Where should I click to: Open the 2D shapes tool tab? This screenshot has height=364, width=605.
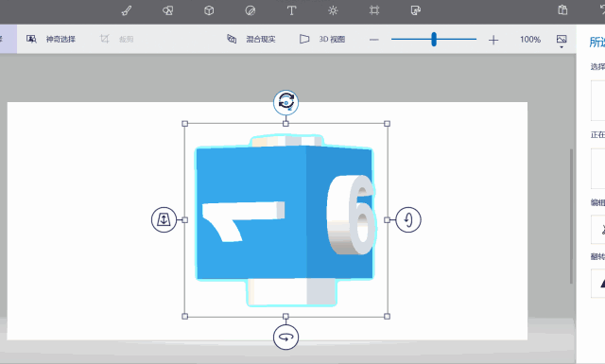tap(168, 10)
